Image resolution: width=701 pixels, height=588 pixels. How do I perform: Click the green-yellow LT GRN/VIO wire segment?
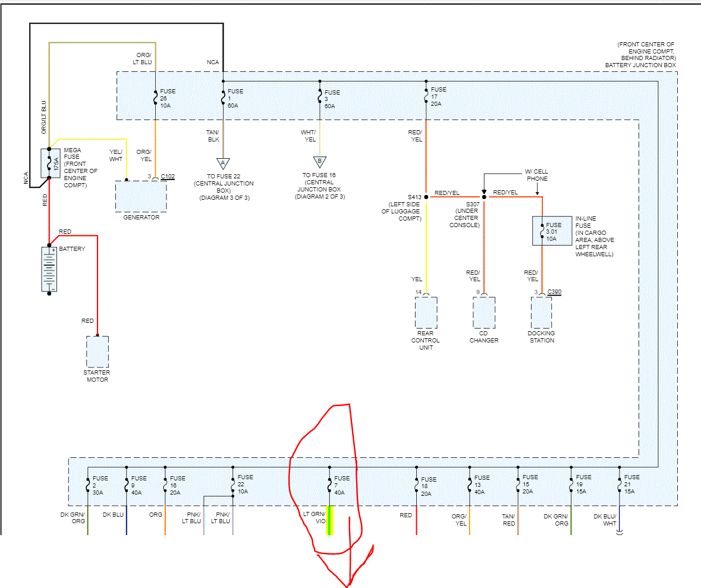pyautogui.click(x=330, y=520)
